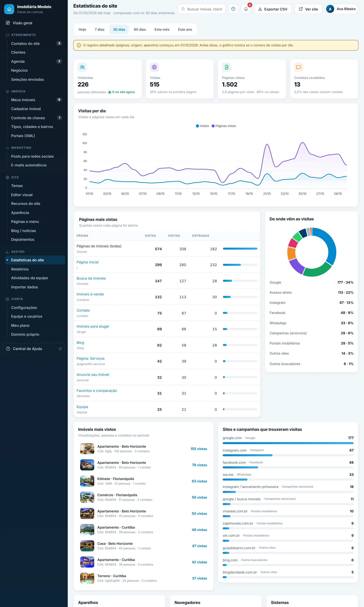This screenshot has height=607, width=364.
Task: Open the Ana Ribeiro user menu
Action: point(341,9)
